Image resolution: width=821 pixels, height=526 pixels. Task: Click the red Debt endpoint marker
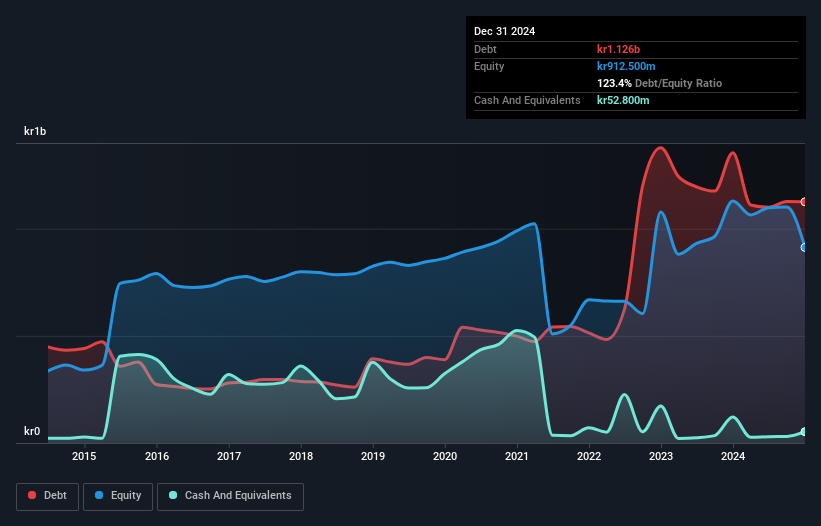coord(804,202)
